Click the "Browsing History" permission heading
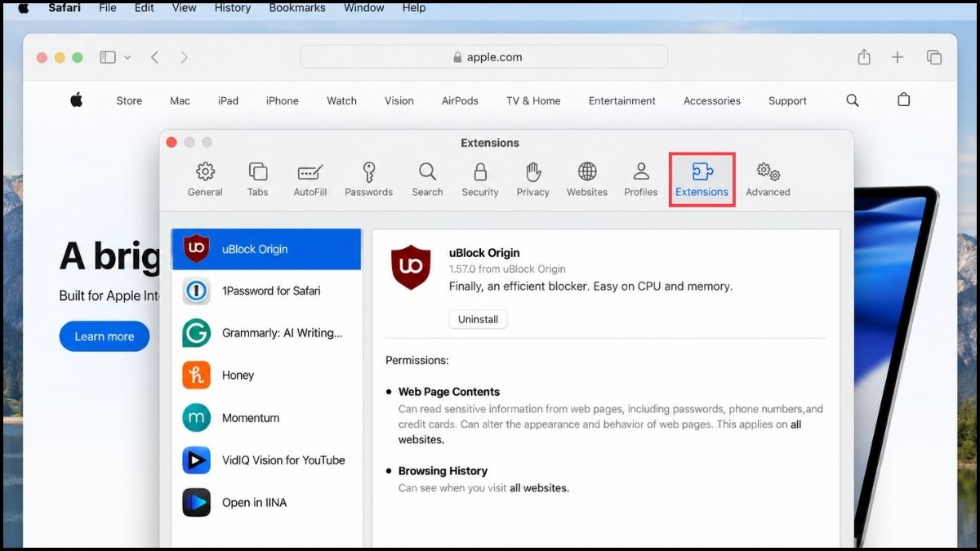980x551 pixels. click(x=443, y=471)
